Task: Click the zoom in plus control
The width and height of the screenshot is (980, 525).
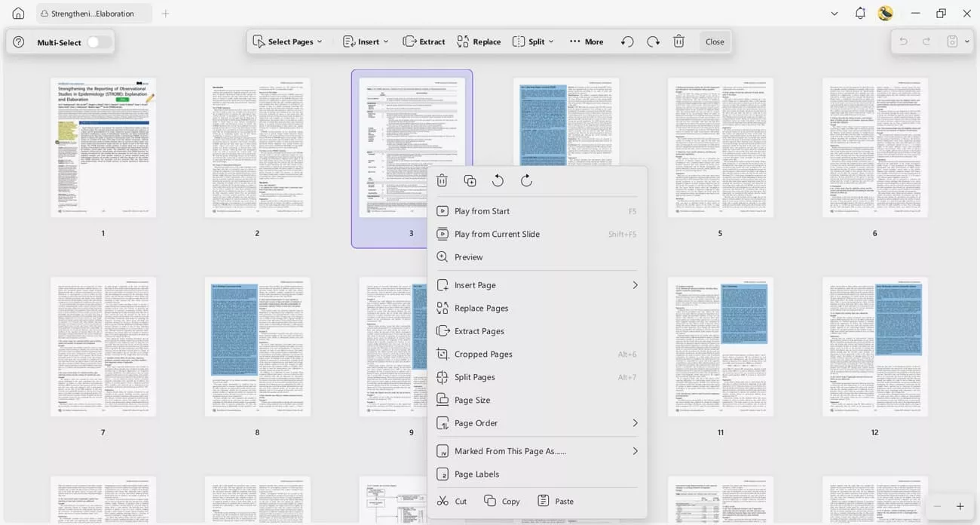Action: click(960, 505)
